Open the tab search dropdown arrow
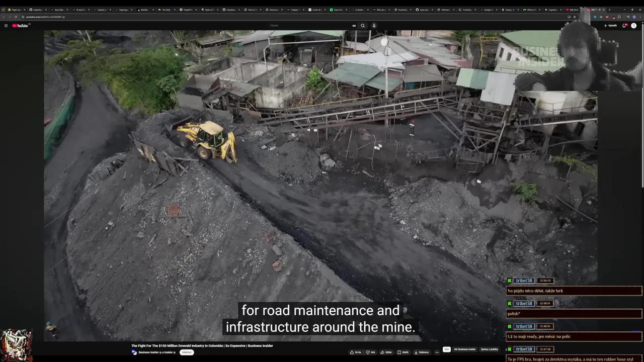This screenshot has height=362, width=644. coord(3,10)
